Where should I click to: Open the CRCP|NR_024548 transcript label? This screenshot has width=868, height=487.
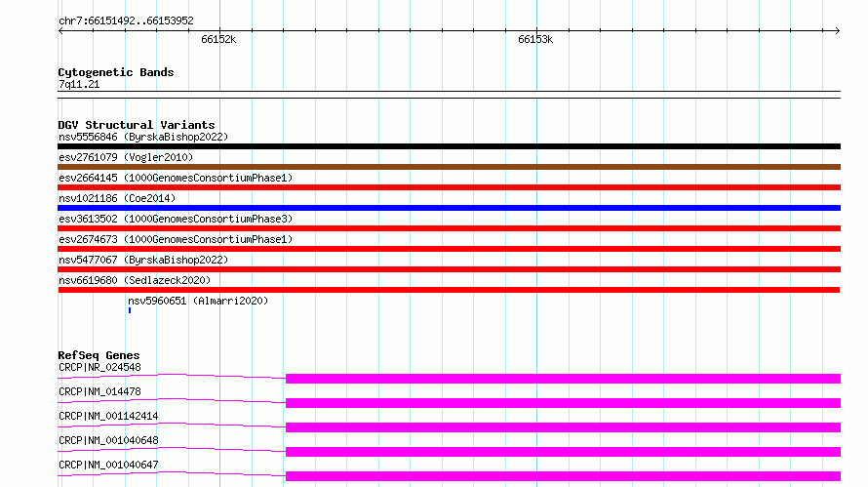tap(99, 367)
